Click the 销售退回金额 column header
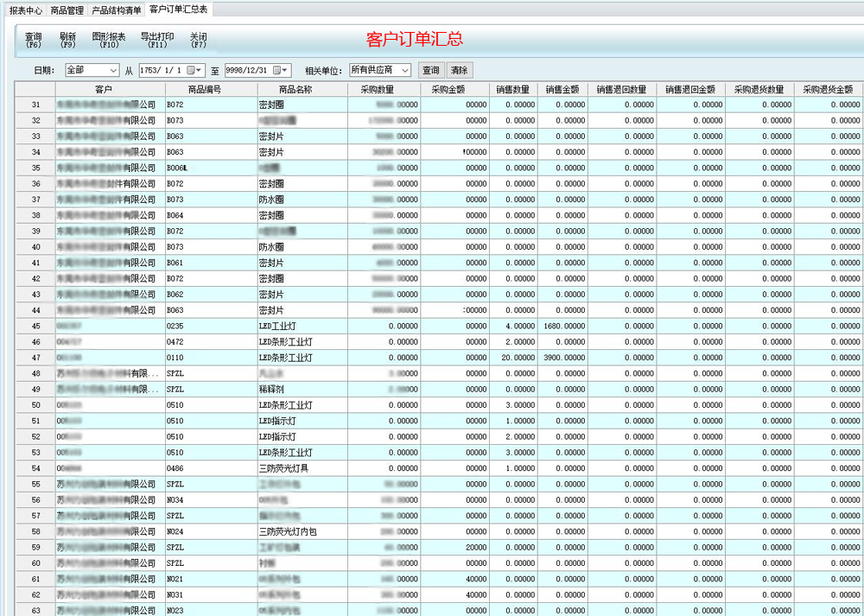This screenshot has width=864, height=616. click(x=690, y=89)
